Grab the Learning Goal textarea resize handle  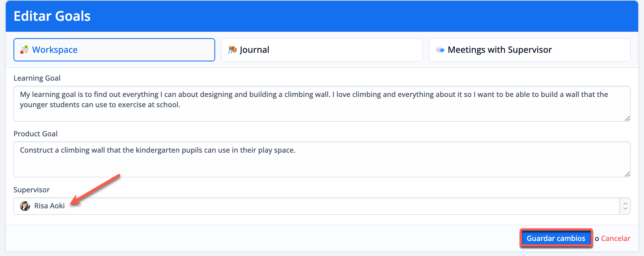pos(627,118)
